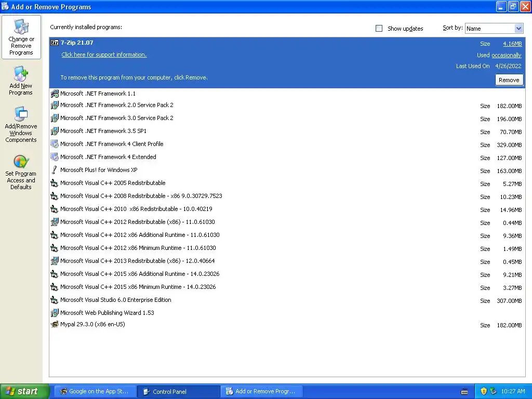This screenshot has width=532, height=399.
Task: Select Microsoft .NET Framework 4 Client Profile
Action: 287,144
